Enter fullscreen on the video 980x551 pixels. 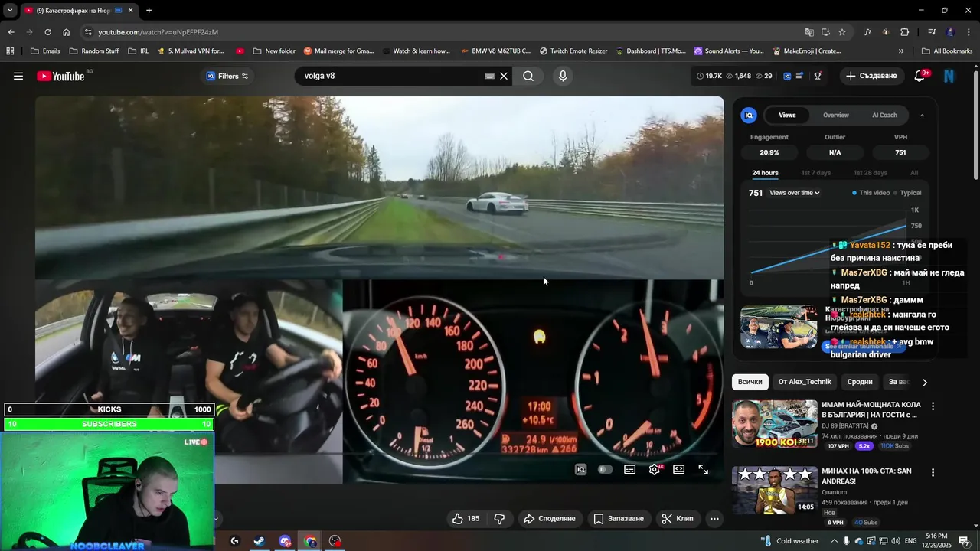click(x=703, y=469)
